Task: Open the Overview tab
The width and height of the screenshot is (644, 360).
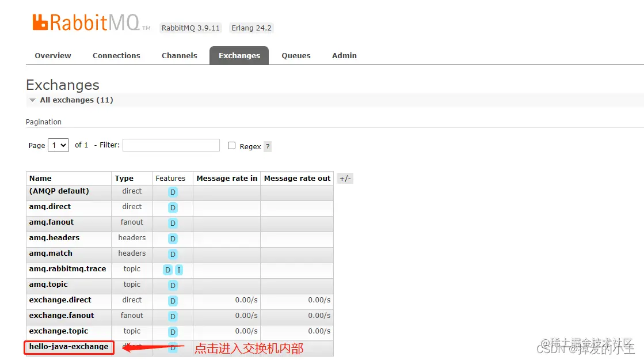Action: pyautogui.click(x=52, y=55)
